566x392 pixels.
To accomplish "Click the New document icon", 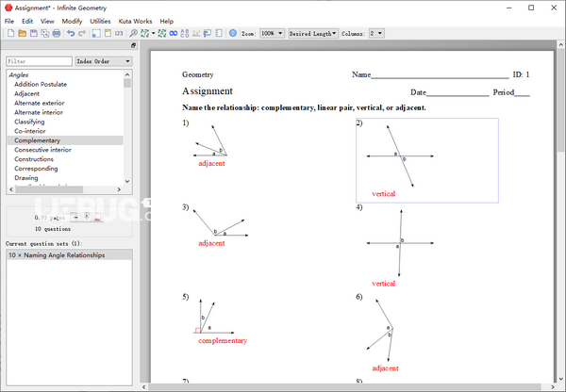I will click(x=11, y=34).
